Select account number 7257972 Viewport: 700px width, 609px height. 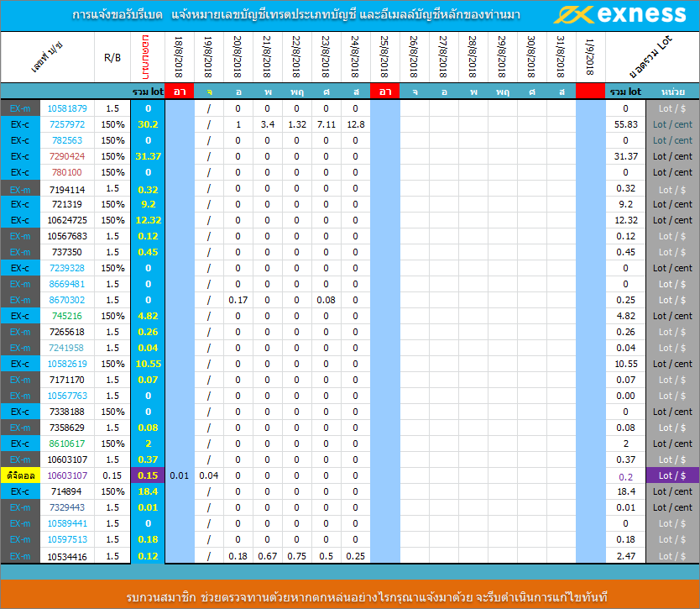pyautogui.click(x=67, y=124)
